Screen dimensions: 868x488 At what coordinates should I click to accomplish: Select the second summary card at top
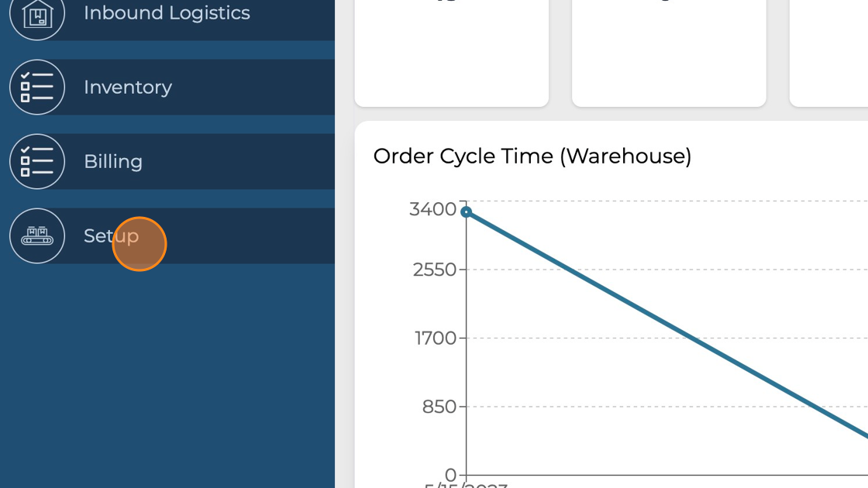[669, 53]
